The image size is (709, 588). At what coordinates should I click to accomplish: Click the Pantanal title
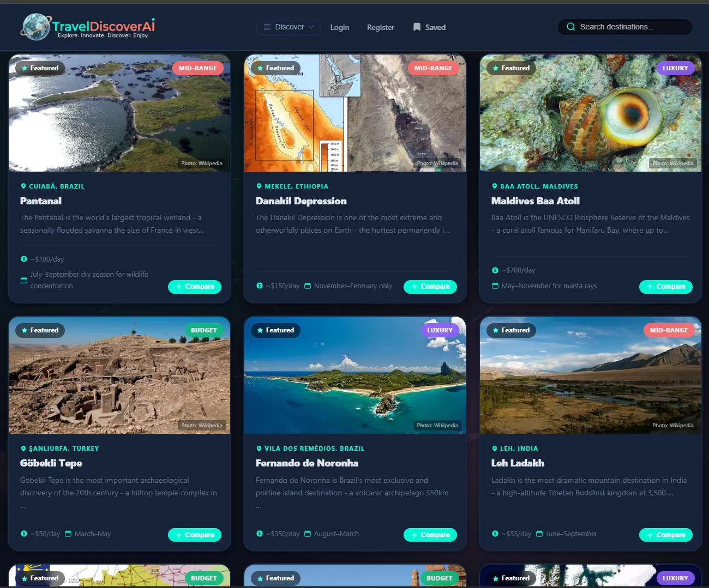[41, 201]
